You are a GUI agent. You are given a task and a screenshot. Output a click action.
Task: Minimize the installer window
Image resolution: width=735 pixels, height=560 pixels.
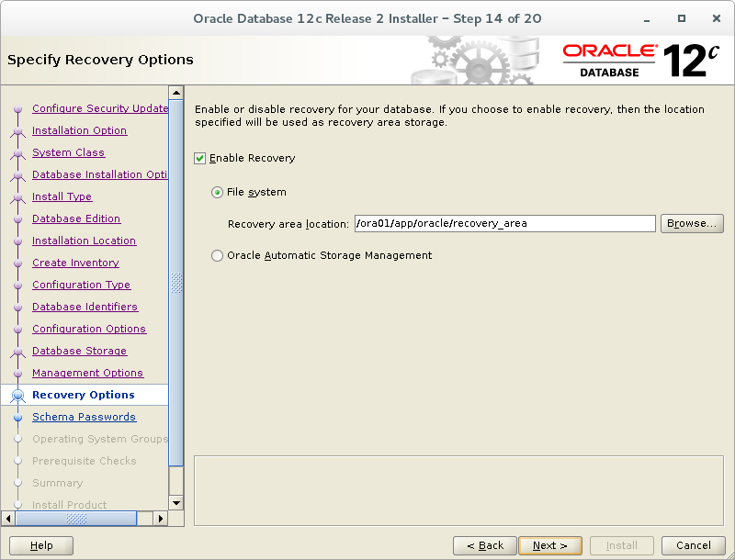[647, 19]
